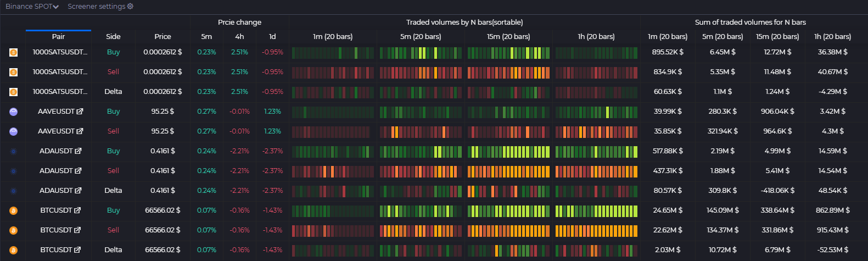Image resolution: width=868 pixels, height=261 pixels.
Task: Click the 1000SATS coin icon in the Buy row
Action: click(x=14, y=52)
